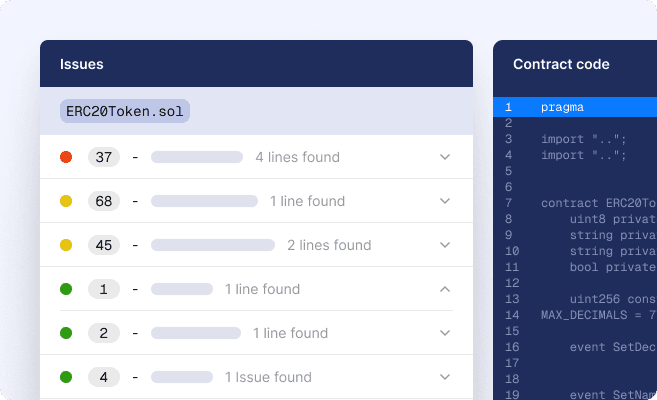The width and height of the screenshot is (657, 400).
Task: Click the red severity dot for issue 37
Action: [66, 157]
